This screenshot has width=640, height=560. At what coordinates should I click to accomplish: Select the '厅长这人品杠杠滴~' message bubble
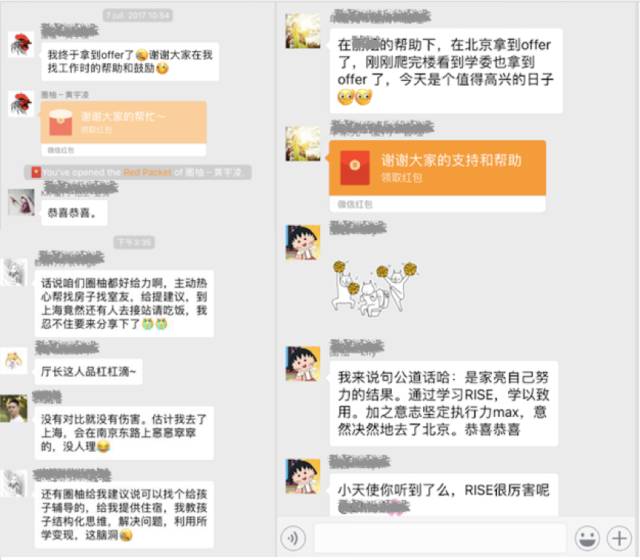coord(89,372)
